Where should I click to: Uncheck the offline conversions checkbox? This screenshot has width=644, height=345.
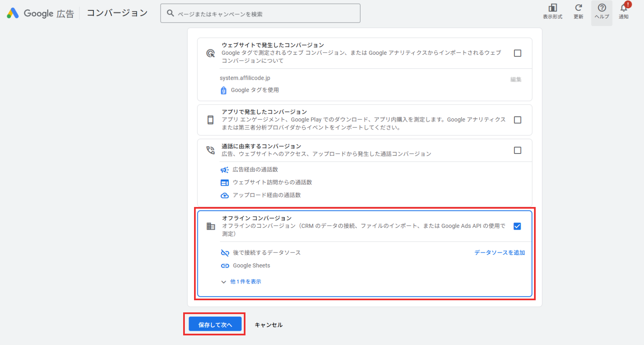[517, 226]
